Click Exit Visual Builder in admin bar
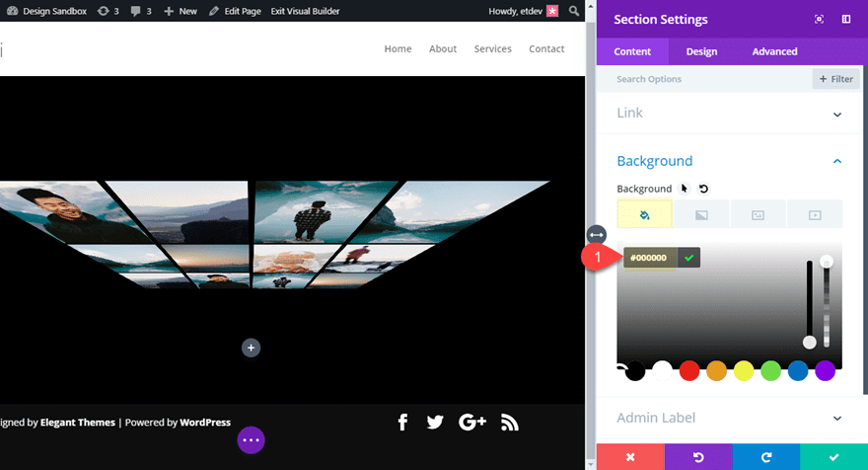The image size is (868, 470). point(305,11)
